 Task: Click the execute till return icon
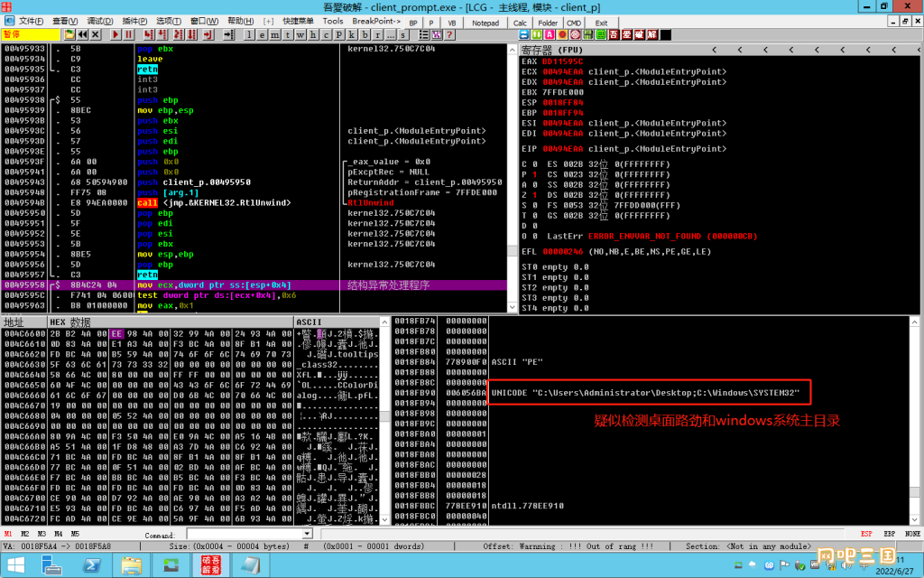point(207,35)
